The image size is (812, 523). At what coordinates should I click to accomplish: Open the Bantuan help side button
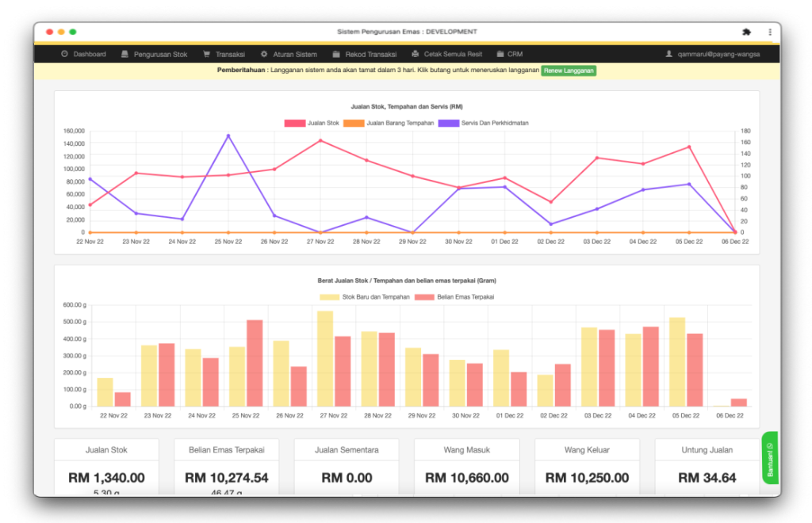pyautogui.click(x=770, y=458)
